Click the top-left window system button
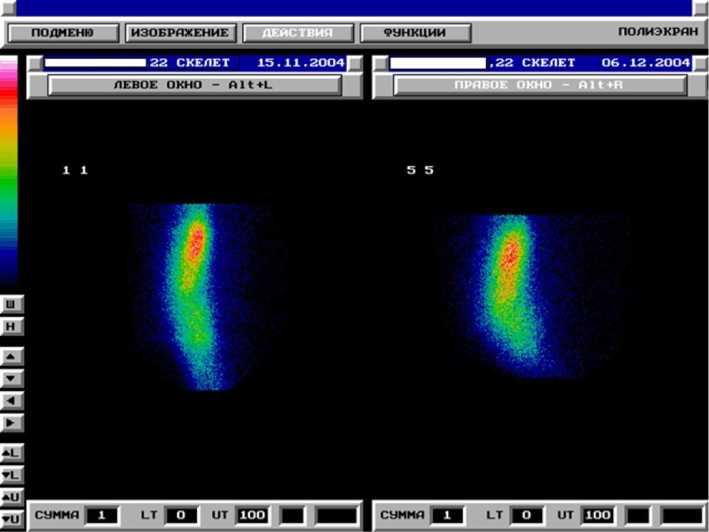 tap(8, 8)
